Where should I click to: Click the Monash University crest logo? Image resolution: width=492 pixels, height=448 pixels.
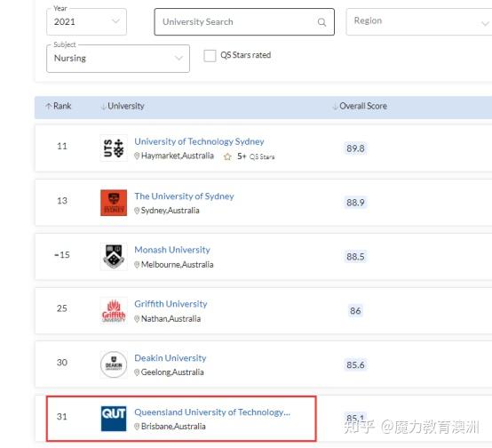click(x=114, y=256)
